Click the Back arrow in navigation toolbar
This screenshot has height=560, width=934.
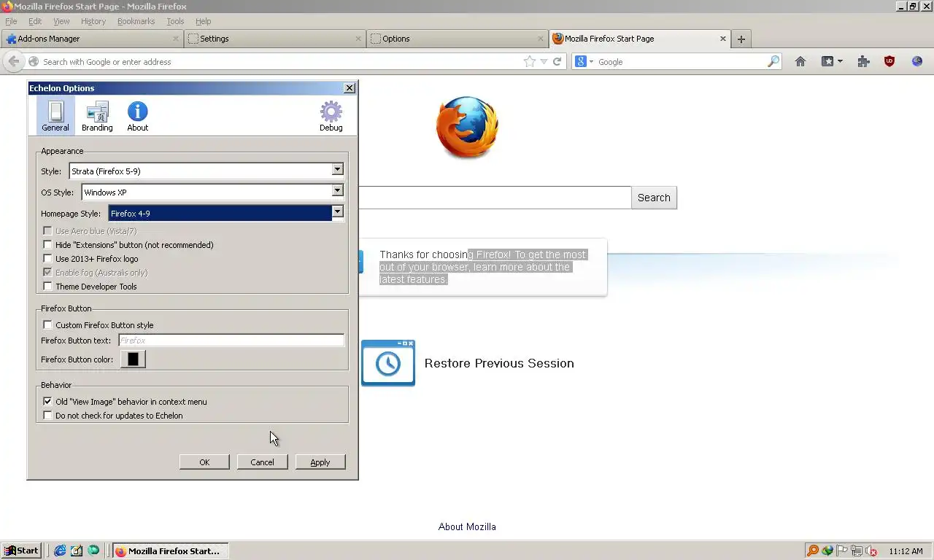pos(13,61)
